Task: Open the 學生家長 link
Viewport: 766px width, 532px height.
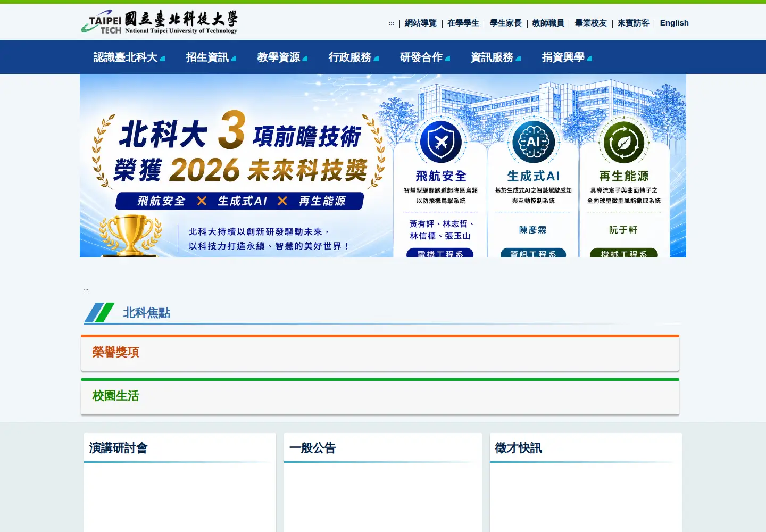Action: pyautogui.click(x=505, y=23)
